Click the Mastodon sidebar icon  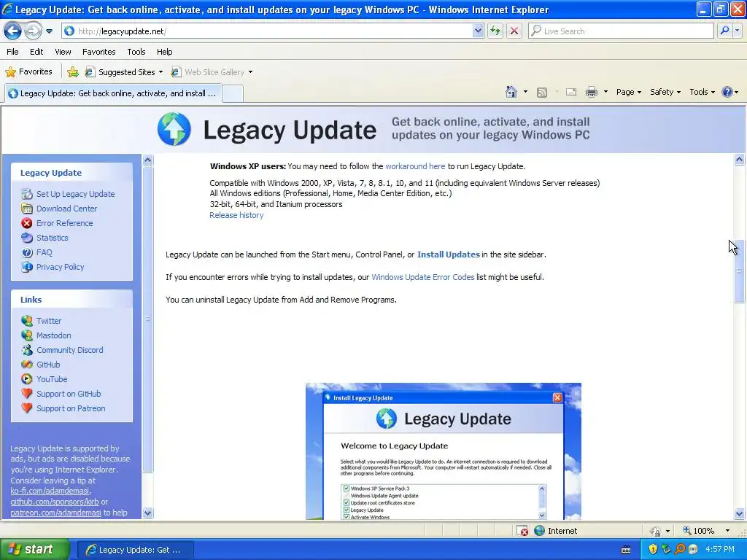click(x=27, y=335)
